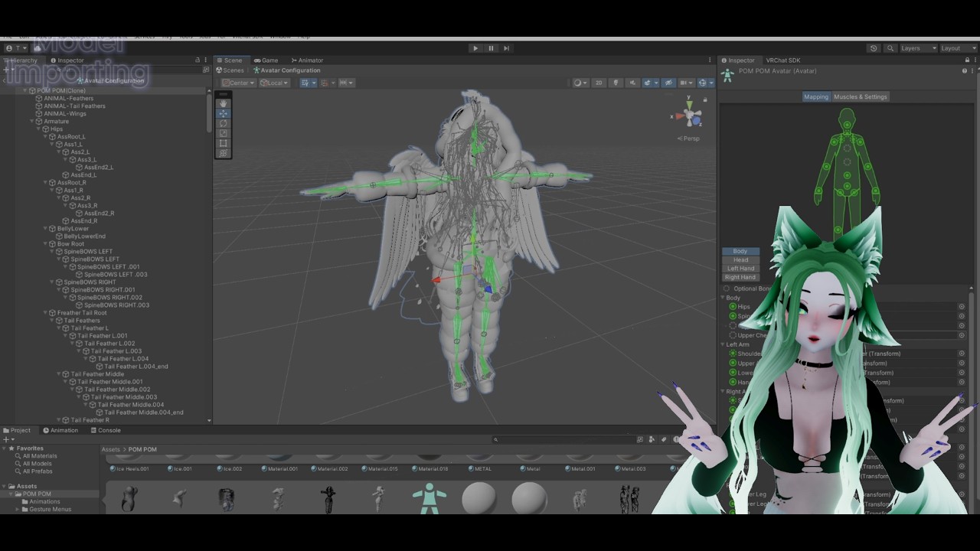Click the Pause button
The height and width of the screenshot is (551, 980).
pyautogui.click(x=491, y=48)
